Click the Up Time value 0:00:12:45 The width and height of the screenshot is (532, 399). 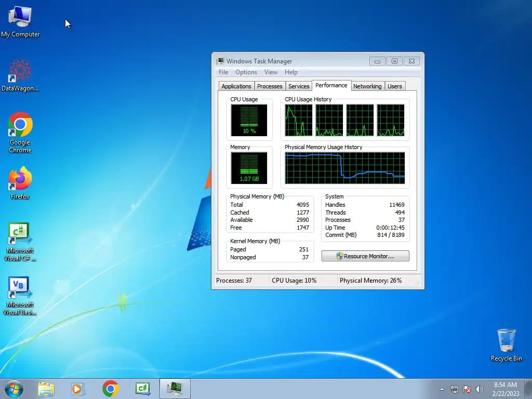[x=390, y=228]
